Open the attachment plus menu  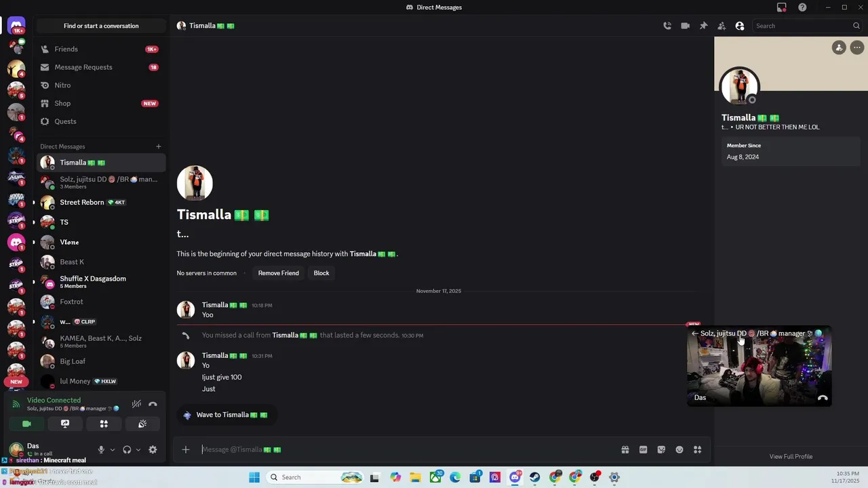point(185,449)
